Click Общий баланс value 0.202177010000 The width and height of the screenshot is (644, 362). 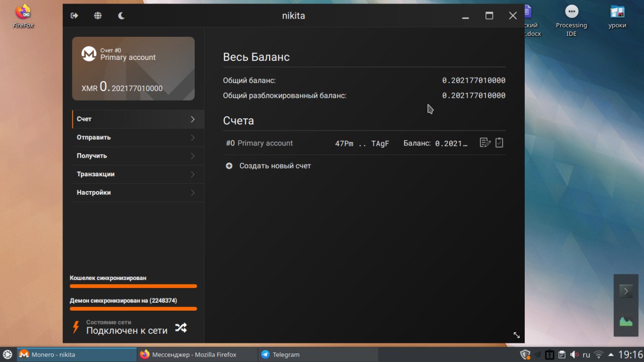(474, 81)
